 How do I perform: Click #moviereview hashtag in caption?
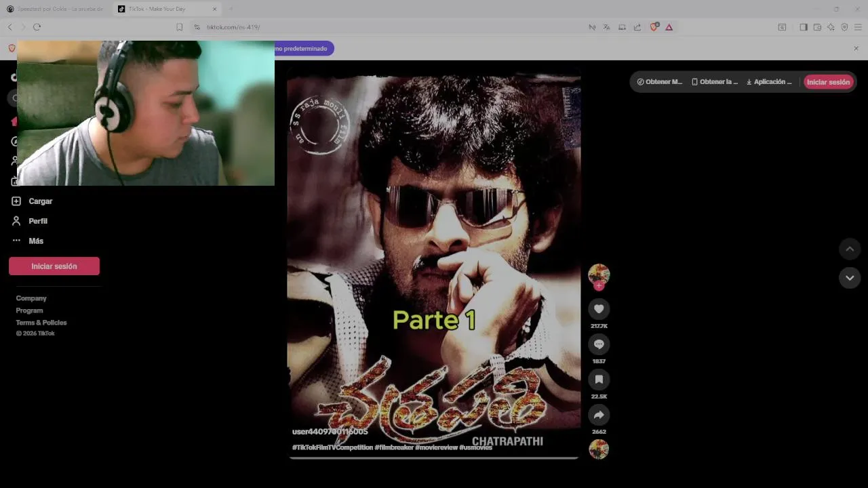point(437,447)
